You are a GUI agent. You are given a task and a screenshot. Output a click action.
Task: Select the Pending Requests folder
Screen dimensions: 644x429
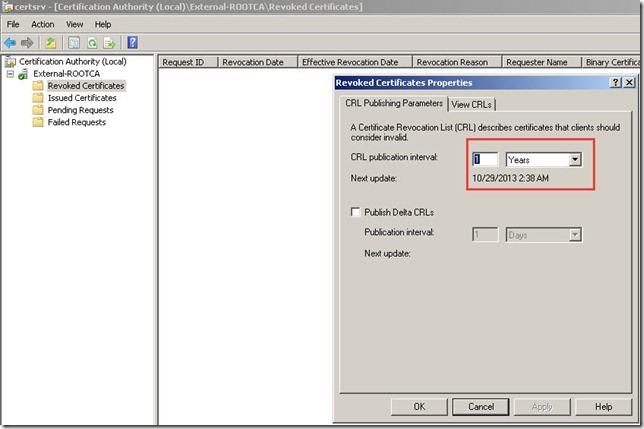[80, 110]
